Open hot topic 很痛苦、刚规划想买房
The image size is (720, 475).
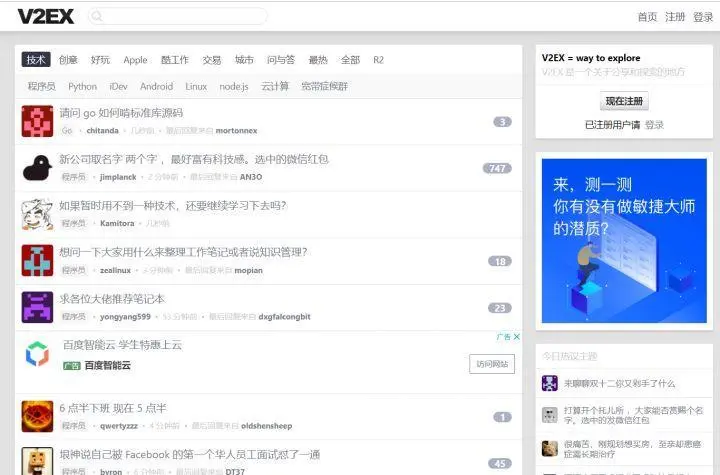(x=633, y=449)
